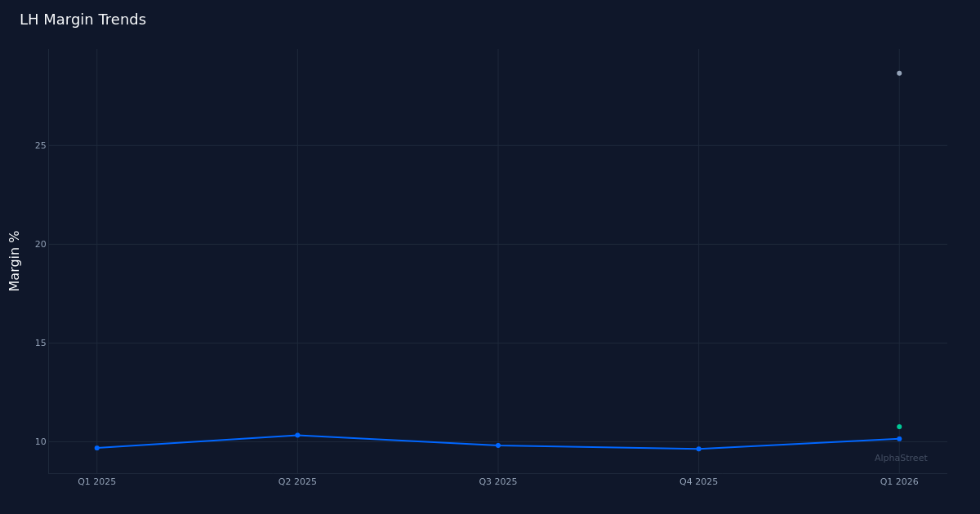The width and height of the screenshot is (980, 514).
Task: Click the gray data point above 25
Action: (899, 73)
